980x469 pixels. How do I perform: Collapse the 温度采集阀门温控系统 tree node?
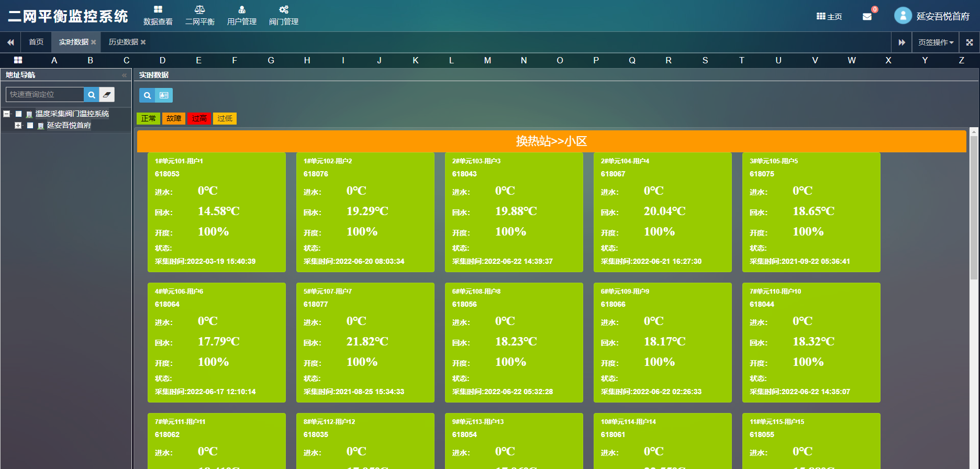coord(6,114)
